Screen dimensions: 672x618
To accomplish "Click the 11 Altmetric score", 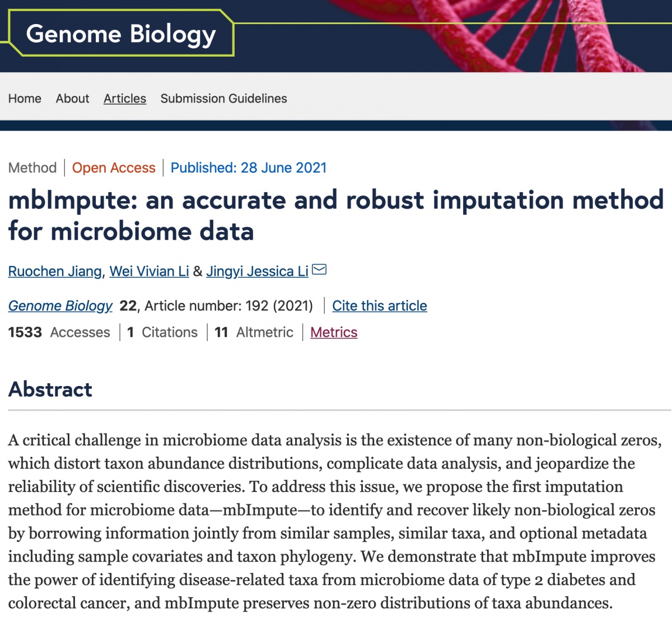I will [x=254, y=332].
